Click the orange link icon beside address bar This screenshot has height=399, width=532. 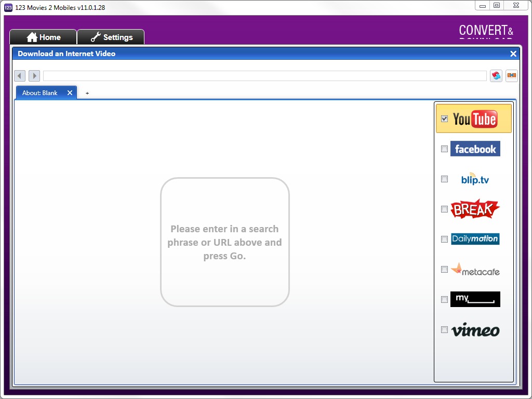pyautogui.click(x=512, y=76)
